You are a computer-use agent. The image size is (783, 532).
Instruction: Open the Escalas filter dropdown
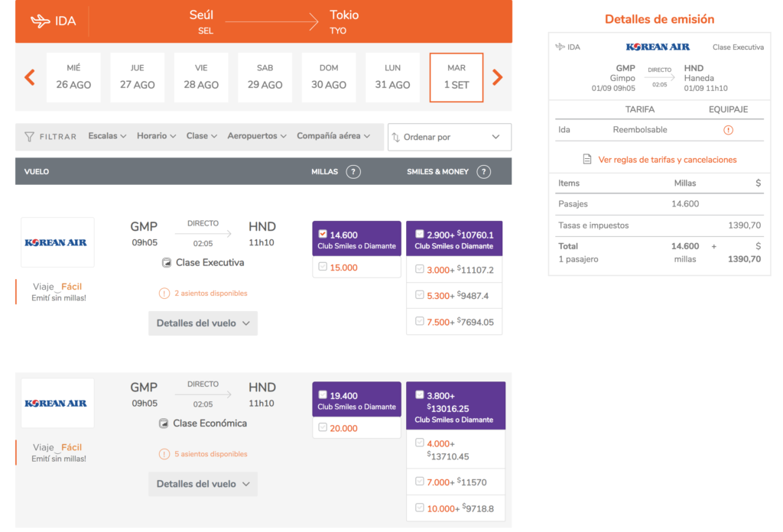click(107, 136)
